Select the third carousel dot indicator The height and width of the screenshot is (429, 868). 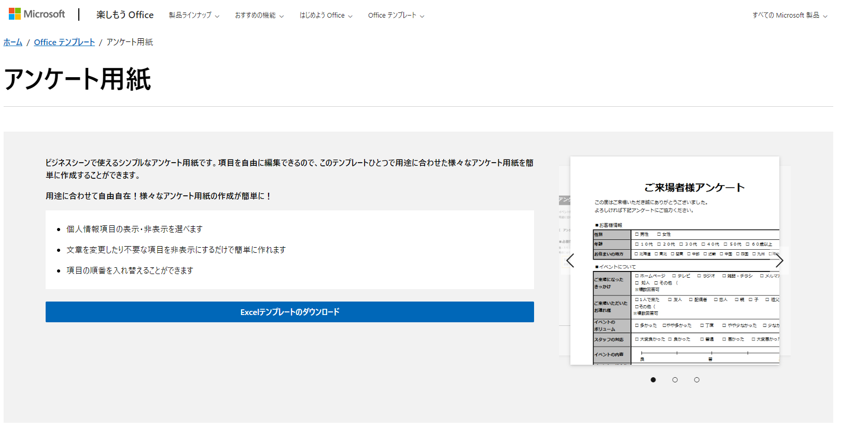pyautogui.click(x=697, y=380)
